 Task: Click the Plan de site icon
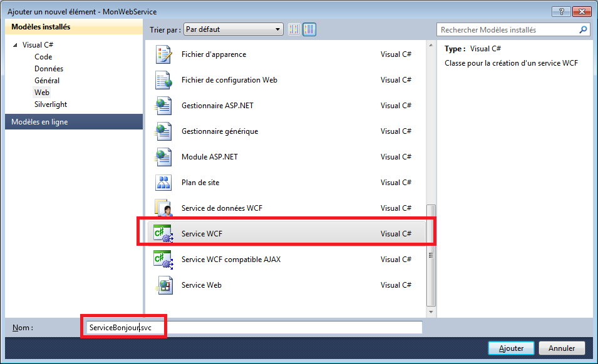[163, 183]
